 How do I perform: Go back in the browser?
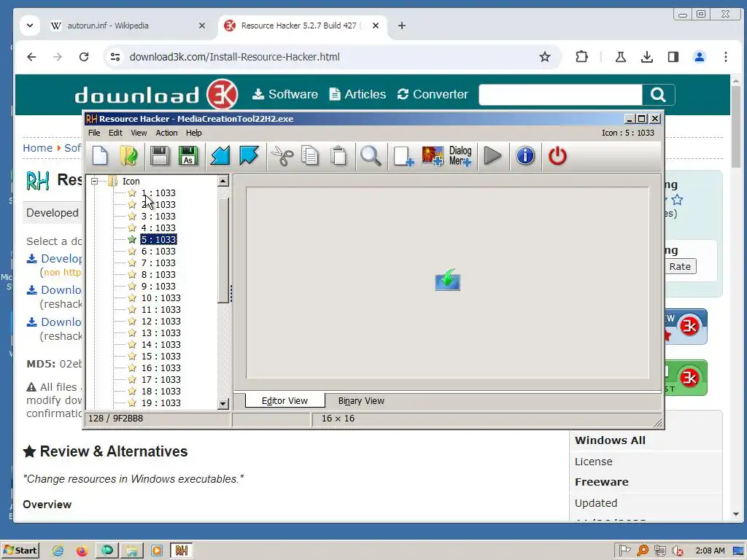click(31, 57)
